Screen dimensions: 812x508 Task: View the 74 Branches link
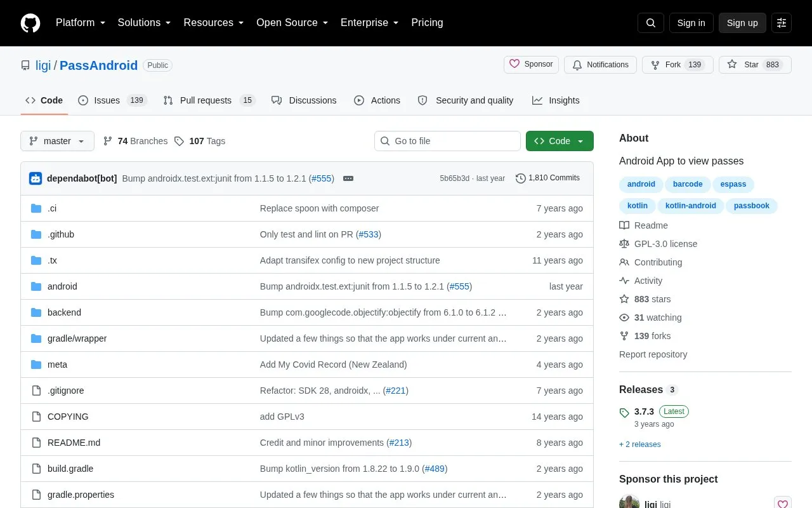pyautogui.click(x=135, y=141)
